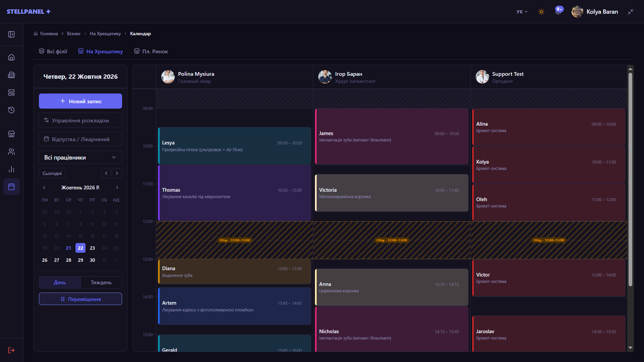Open the УК language dropdown
The image size is (644, 362).
(x=522, y=12)
